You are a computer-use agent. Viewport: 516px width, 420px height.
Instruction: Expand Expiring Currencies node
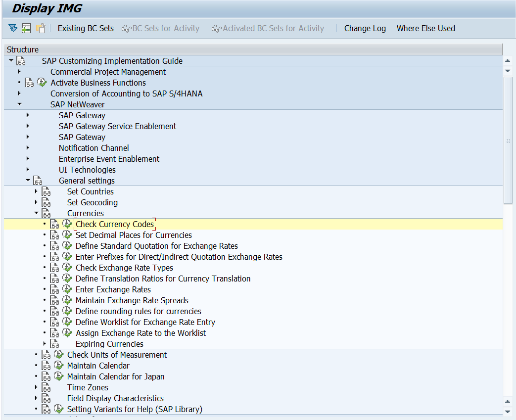(45, 343)
